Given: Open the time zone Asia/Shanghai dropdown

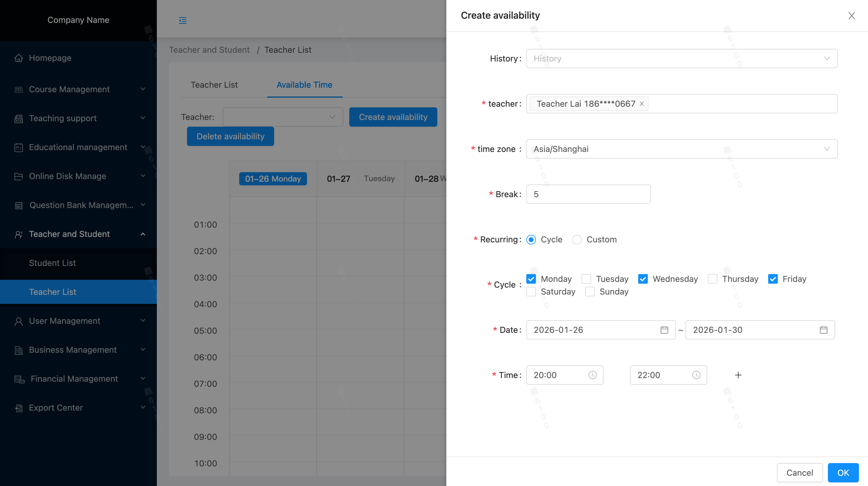Looking at the screenshot, I should 681,149.
